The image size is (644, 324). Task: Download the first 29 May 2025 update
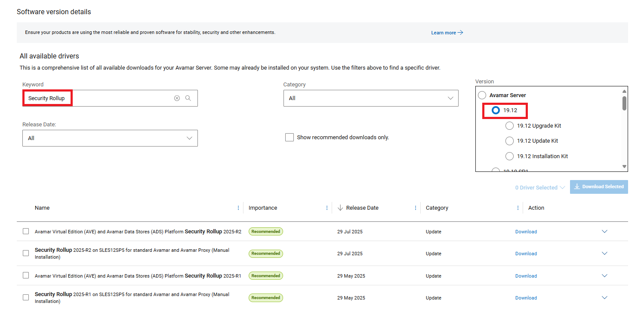pos(526,276)
